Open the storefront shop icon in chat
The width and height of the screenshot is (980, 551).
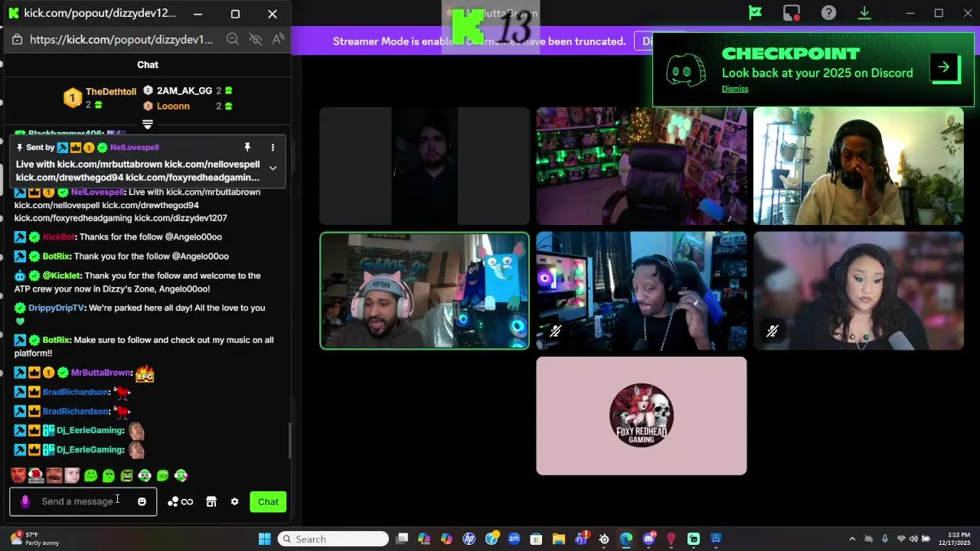[211, 502]
